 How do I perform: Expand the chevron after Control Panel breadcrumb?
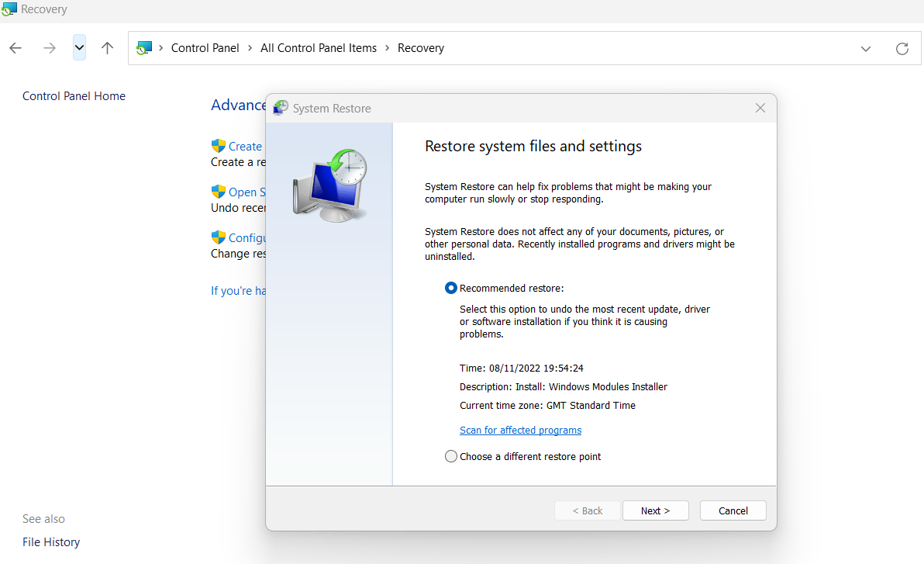250,48
